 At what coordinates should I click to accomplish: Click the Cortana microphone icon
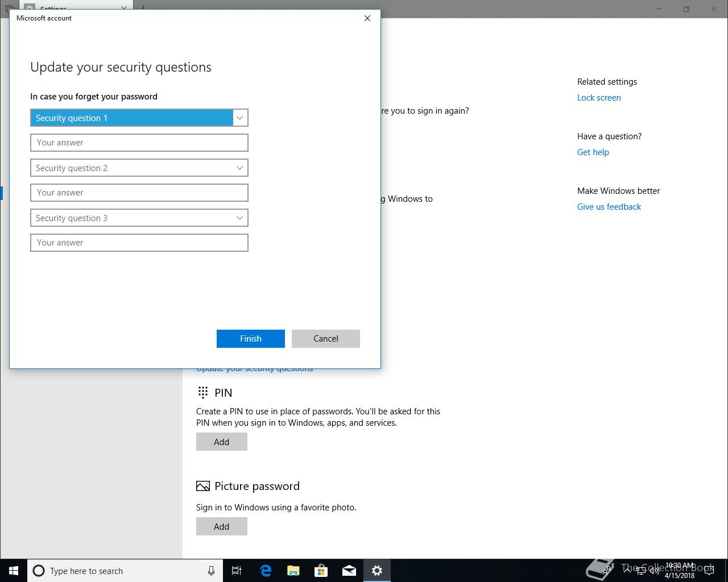pyautogui.click(x=211, y=571)
